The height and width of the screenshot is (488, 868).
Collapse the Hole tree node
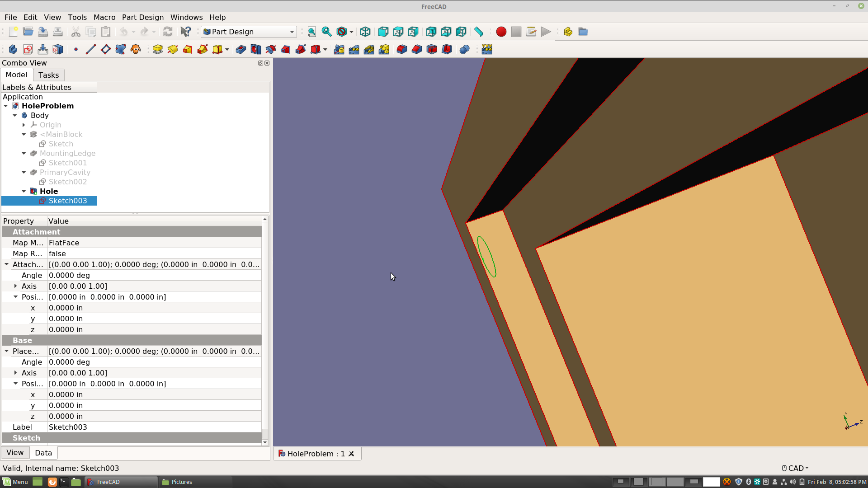coord(24,191)
